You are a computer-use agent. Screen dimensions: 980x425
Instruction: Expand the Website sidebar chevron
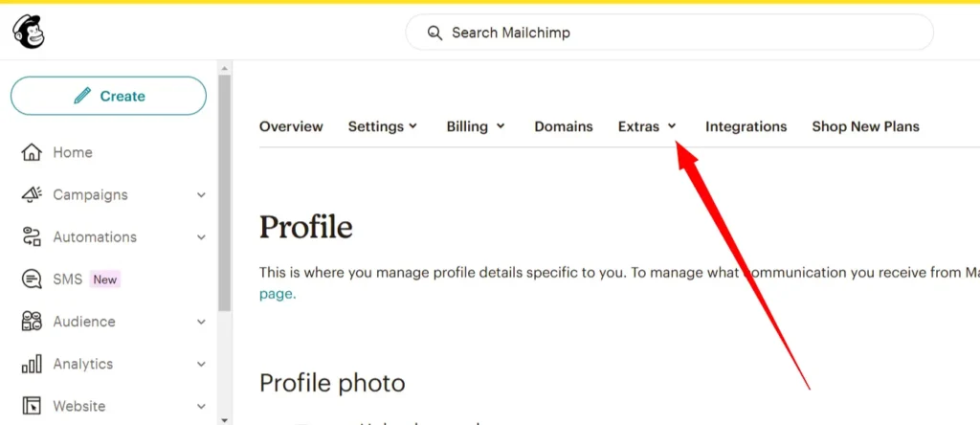tap(201, 406)
